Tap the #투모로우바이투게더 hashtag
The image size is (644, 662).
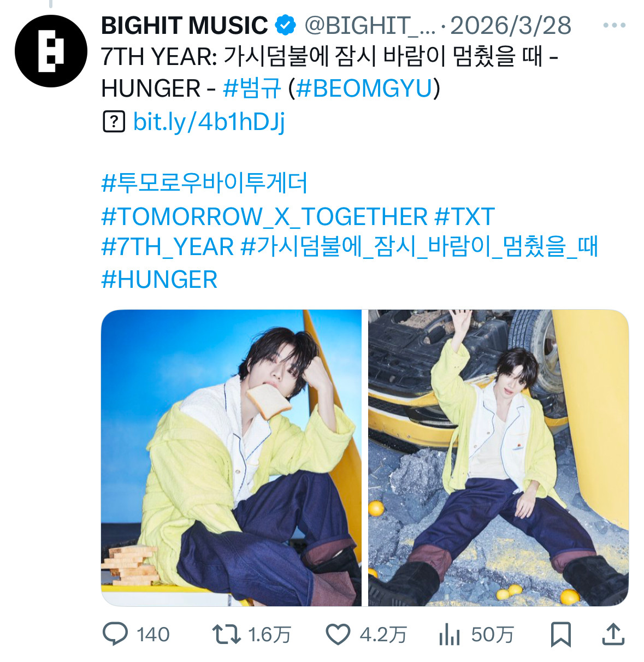(x=205, y=183)
